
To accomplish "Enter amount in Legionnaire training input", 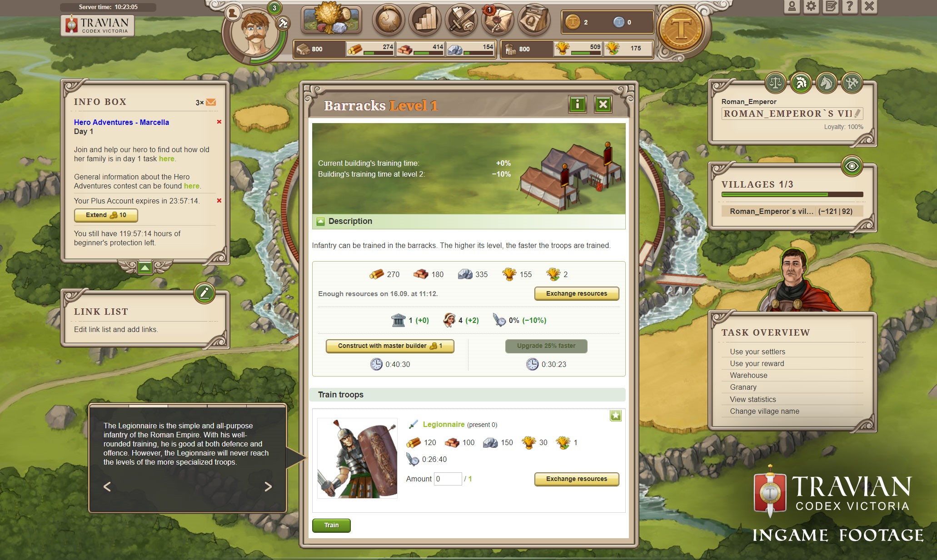I will coord(447,477).
